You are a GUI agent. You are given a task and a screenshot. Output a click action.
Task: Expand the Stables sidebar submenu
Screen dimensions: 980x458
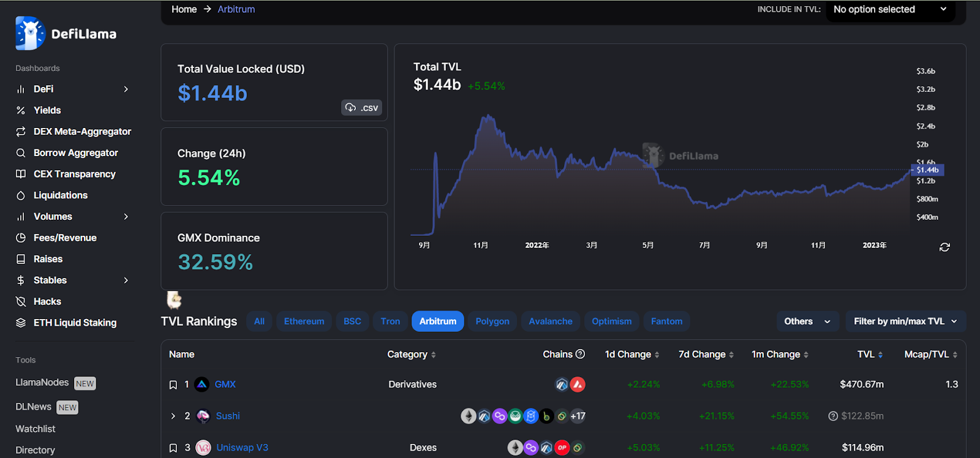[x=126, y=280]
